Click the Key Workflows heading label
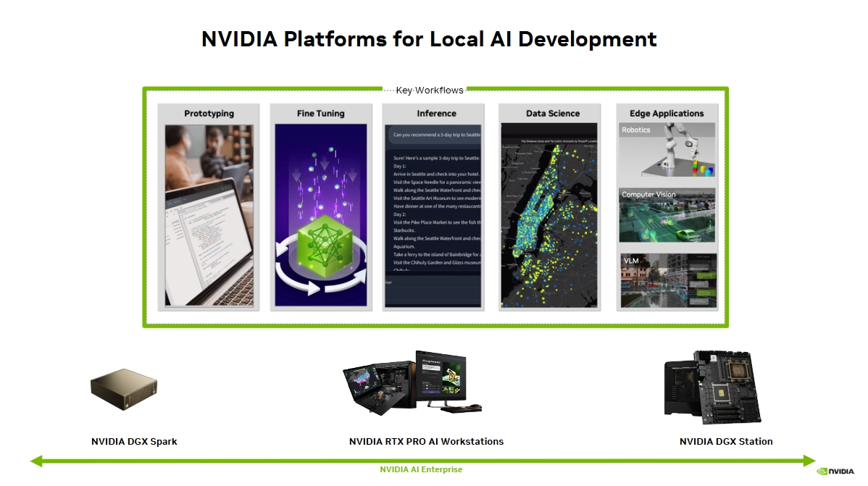Image resolution: width=868 pixels, height=486 pixels. pos(429,91)
